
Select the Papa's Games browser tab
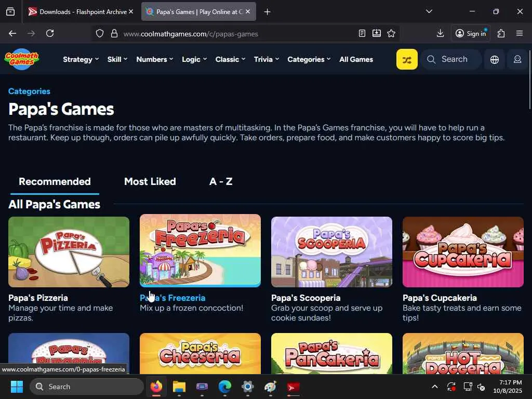click(x=198, y=12)
